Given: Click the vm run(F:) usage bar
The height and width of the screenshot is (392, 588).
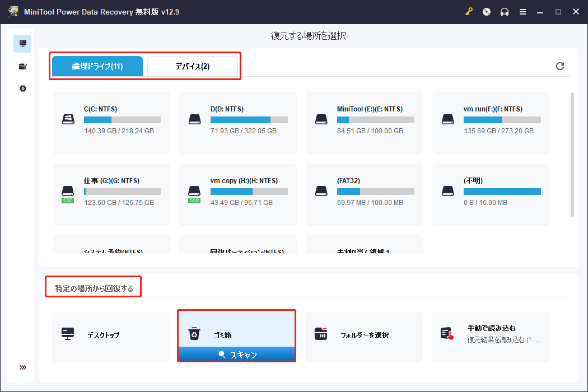Looking at the screenshot, I should pos(502,120).
